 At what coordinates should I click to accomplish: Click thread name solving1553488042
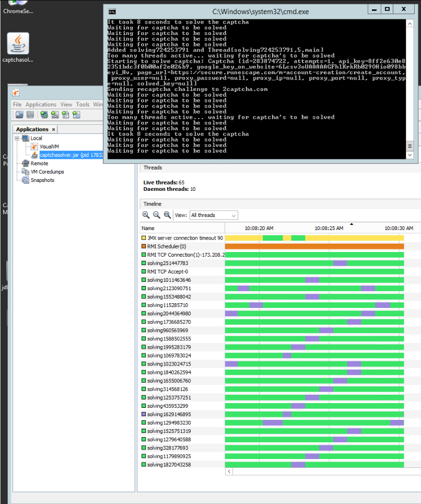(169, 296)
